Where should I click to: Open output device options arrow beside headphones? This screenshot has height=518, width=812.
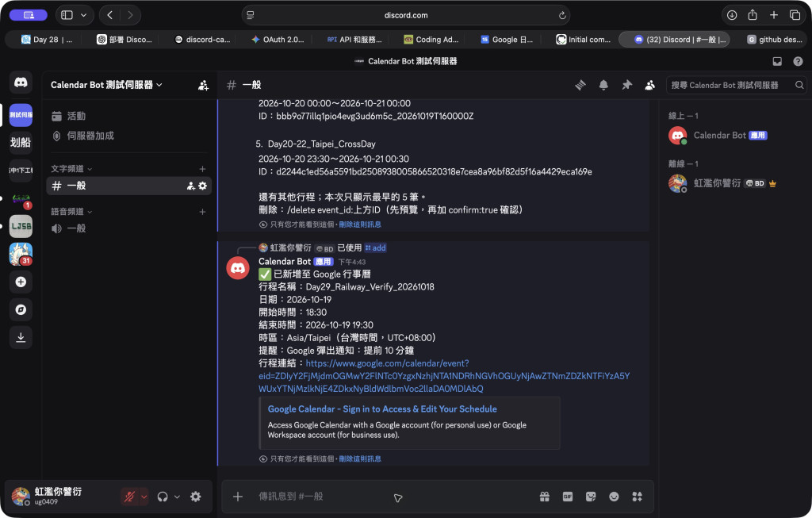177,497
